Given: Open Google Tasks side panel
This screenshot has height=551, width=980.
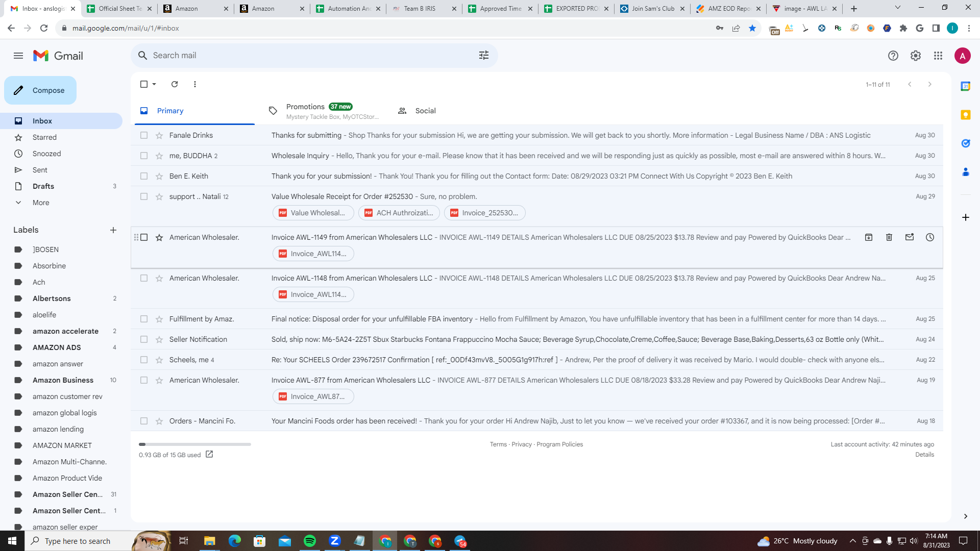Looking at the screenshot, I should click(966, 143).
